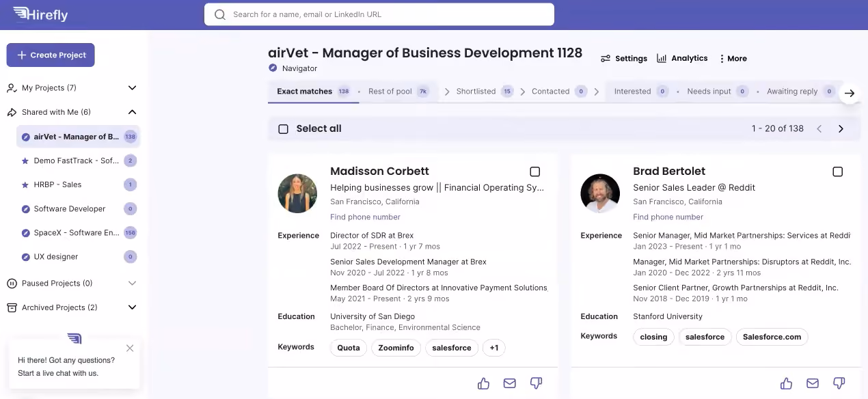Thumbs down Brad Bertolet

pyautogui.click(x=839, y=383)
